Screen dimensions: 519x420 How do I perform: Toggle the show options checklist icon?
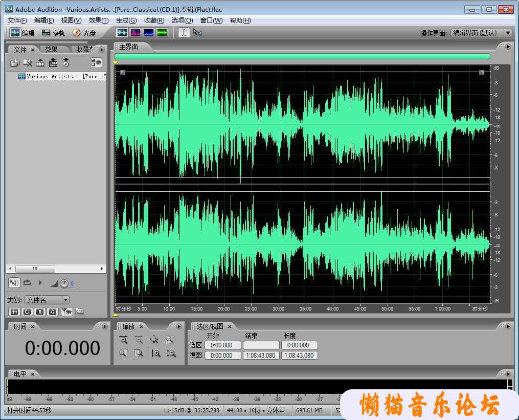point(96,62)
